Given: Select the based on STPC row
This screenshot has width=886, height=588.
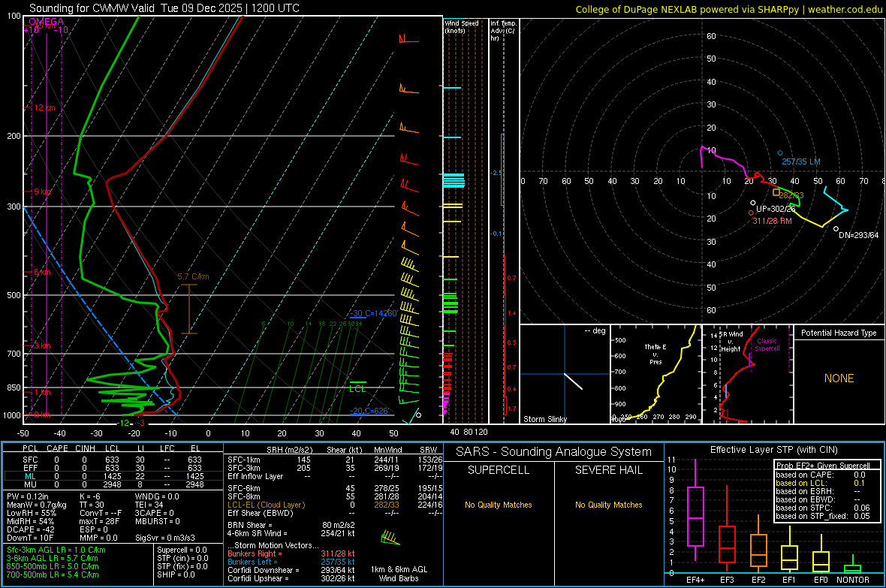Looking at the screenshot, I should [x=823, y=508].
